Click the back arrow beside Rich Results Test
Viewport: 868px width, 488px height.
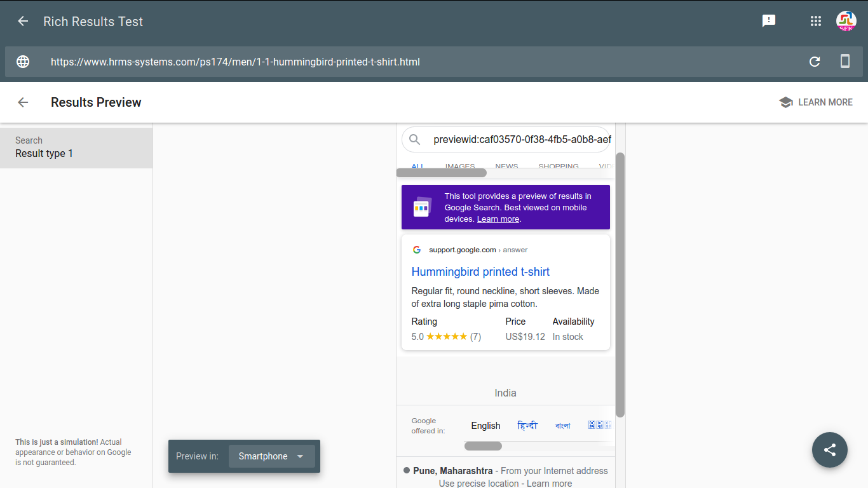click(23, 21)
